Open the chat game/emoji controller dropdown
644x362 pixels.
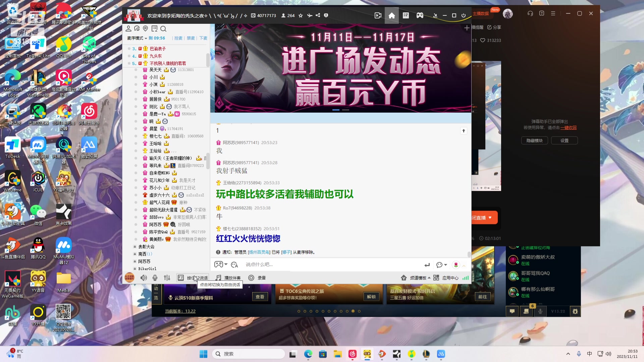[221, 264]
